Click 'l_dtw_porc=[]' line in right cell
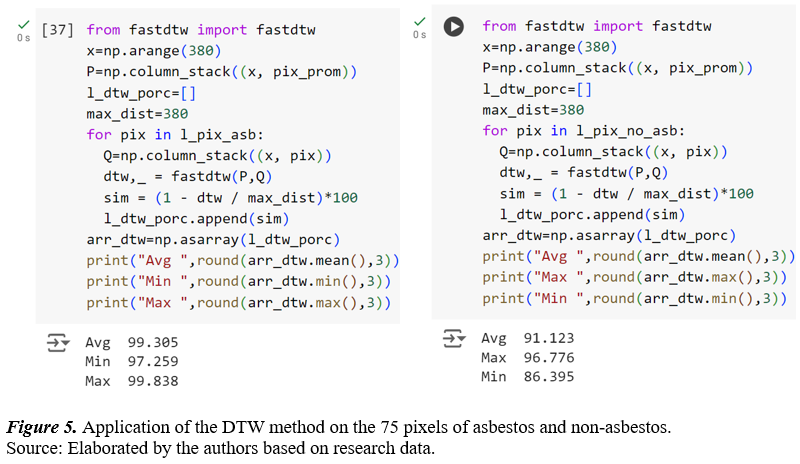 537,89
